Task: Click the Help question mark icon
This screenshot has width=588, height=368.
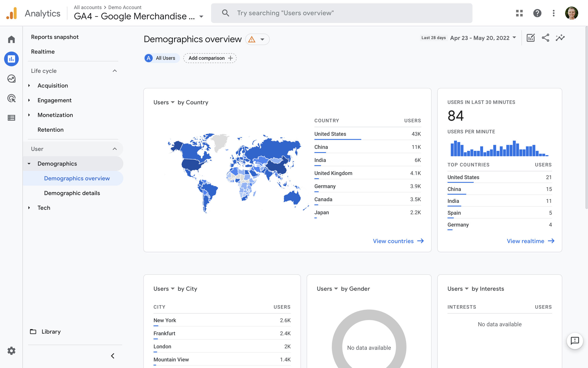Action: [537, 13]
